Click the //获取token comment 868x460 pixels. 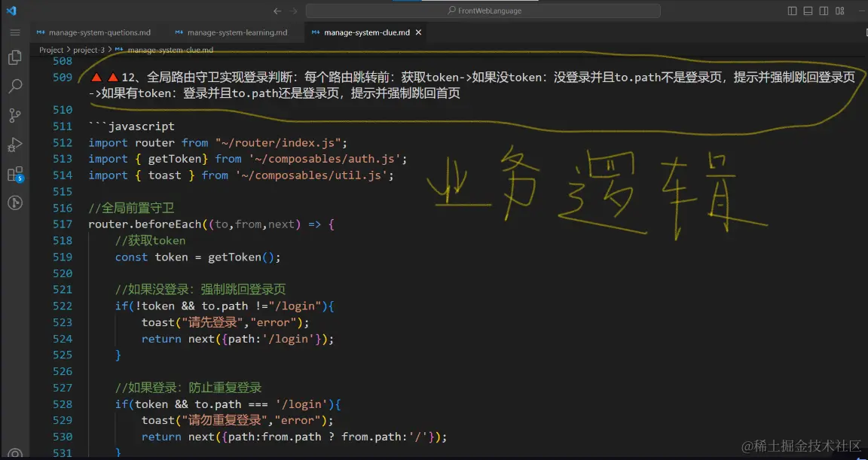(150, 240)
